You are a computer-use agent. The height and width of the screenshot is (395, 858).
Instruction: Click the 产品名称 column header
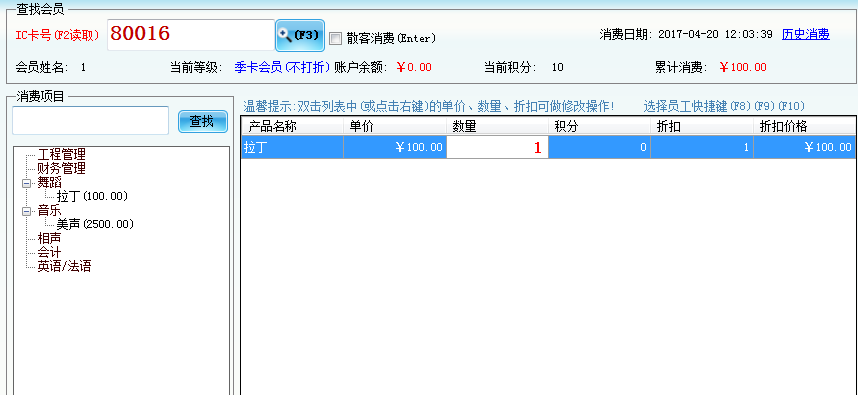coord(293,126)
